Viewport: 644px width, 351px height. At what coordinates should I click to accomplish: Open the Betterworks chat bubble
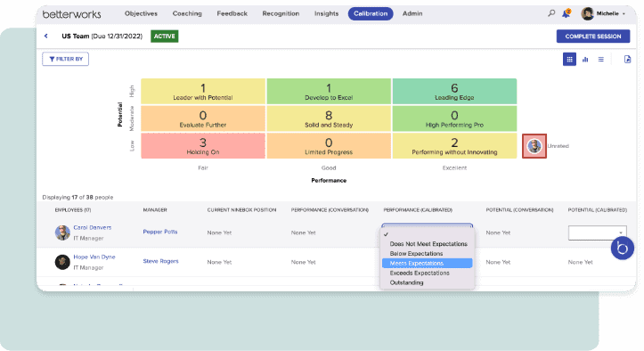tap(623, 249)
